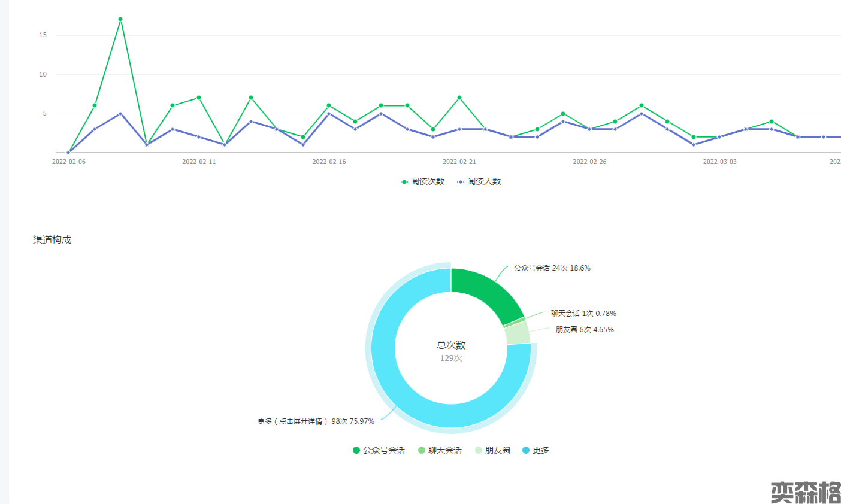The image size is (841, 504).
Task: Select the pale green 朋友圈 donut slice
Action: 518,333
